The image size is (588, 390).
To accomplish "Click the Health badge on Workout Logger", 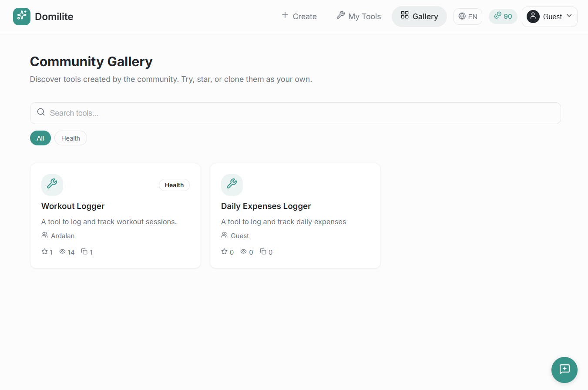I will (174, 185).
